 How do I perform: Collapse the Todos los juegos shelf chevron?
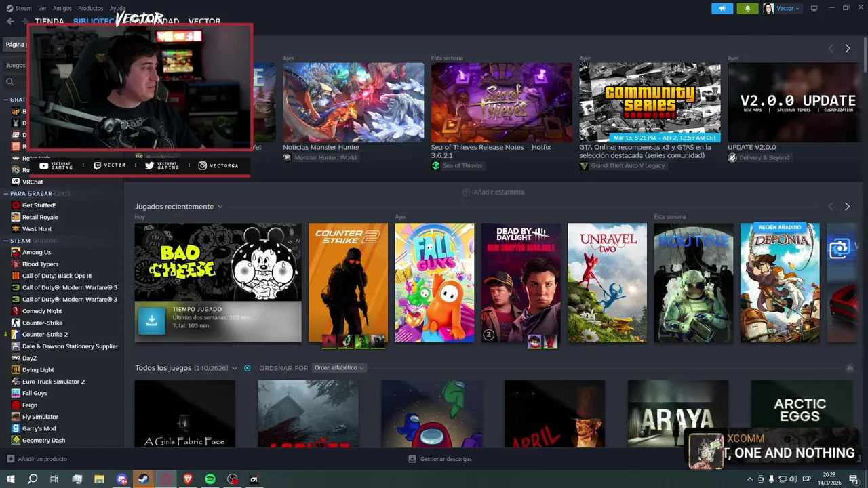(850, 369)
